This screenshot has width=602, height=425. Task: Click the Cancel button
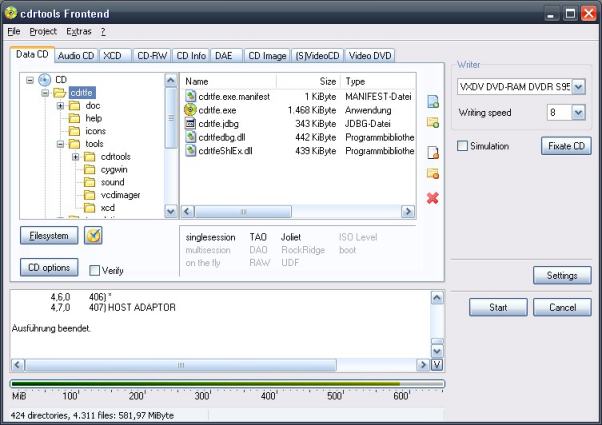tap(562, 307)
